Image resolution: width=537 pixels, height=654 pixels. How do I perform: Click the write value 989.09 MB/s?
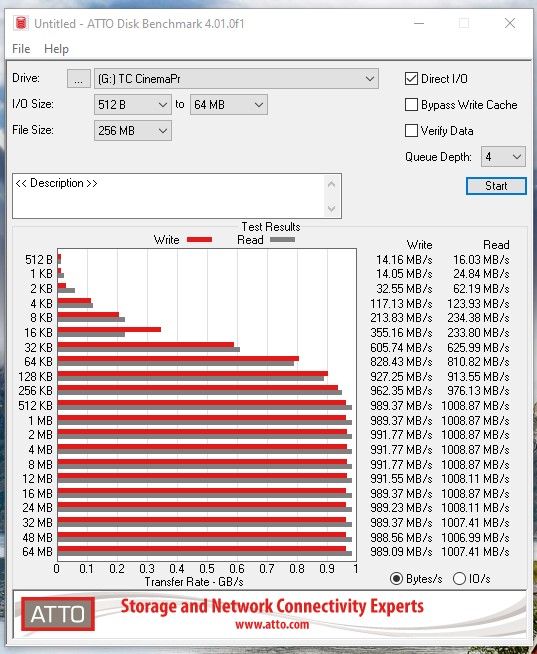401,552
